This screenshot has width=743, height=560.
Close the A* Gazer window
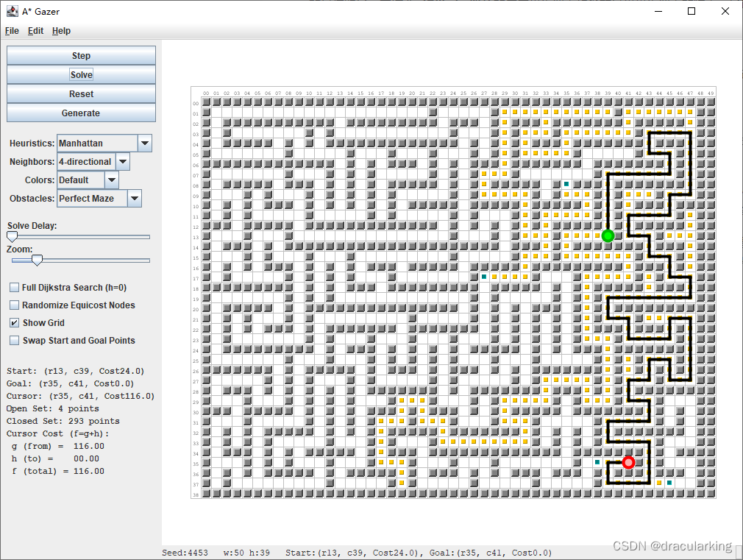(725, 11)
